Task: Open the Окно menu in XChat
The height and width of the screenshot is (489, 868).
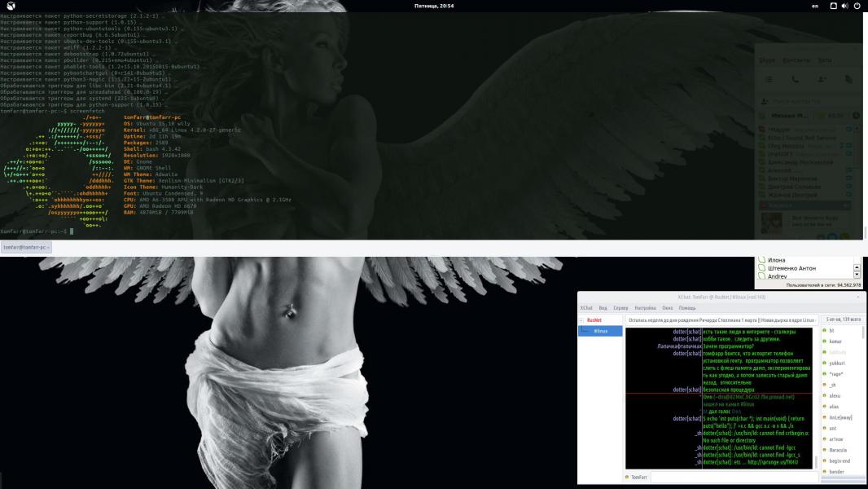Action: click(x=668, y=308)
